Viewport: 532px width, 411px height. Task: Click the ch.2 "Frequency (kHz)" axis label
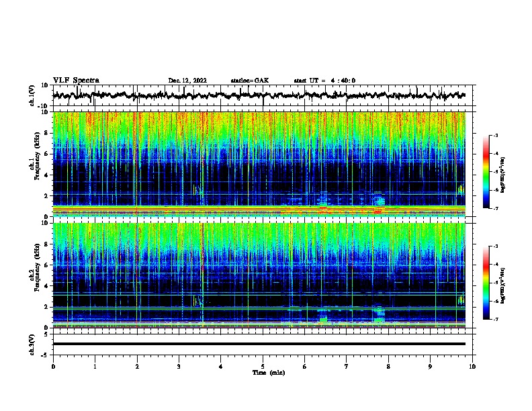pos(37,267)
